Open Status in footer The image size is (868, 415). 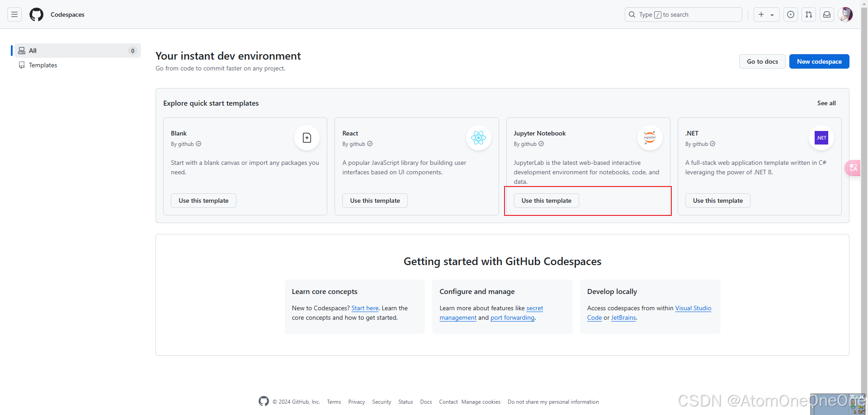point(406,402)
